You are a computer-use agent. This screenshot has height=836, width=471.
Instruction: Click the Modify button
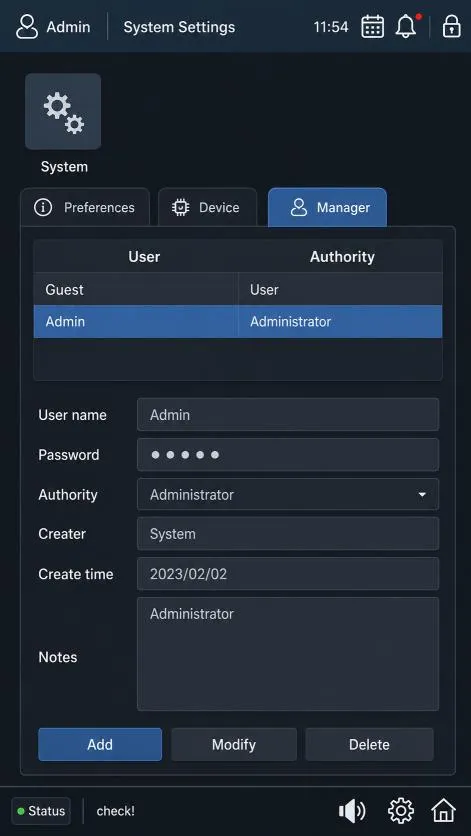click(x=234, y=744)
